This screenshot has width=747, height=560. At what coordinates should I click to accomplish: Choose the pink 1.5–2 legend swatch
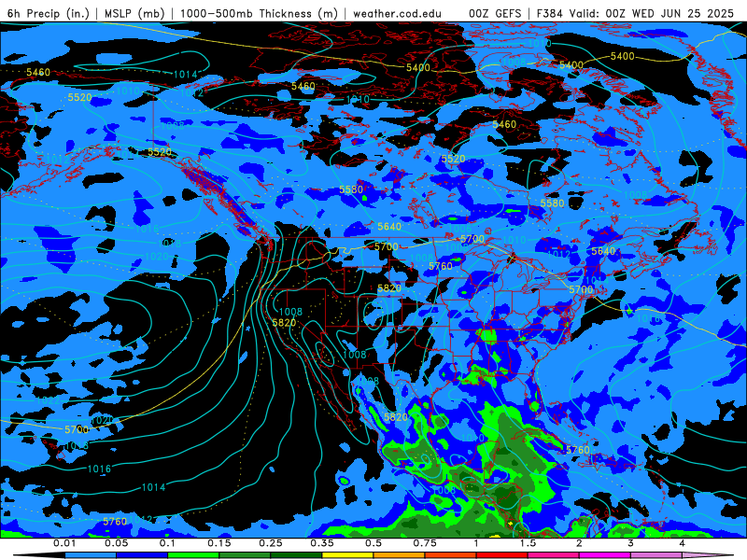coord(554,555)
